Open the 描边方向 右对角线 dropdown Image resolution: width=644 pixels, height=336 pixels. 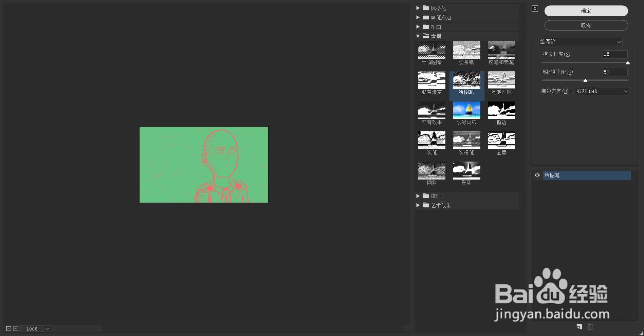coord(602,91)
